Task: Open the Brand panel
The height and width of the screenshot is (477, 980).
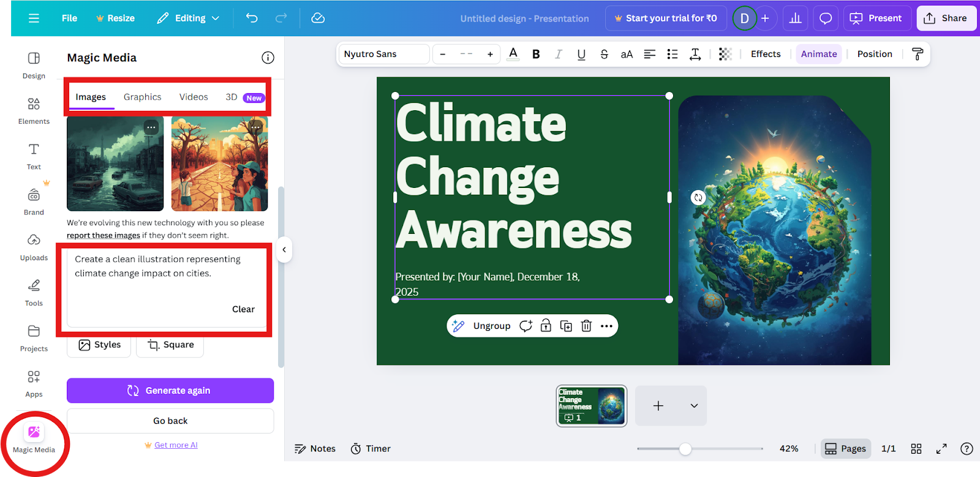Action: [34, 202]
